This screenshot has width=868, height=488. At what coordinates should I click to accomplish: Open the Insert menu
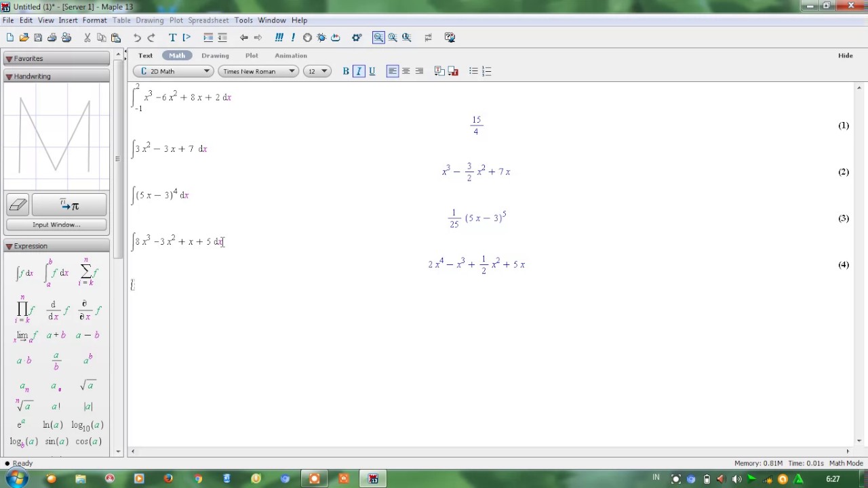tap(68, 20)
